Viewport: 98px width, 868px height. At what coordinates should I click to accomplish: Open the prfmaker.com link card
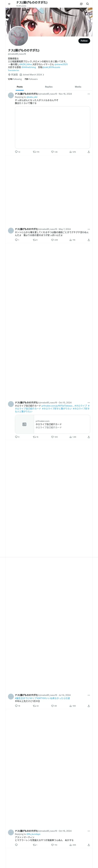[x=52, y=424]
